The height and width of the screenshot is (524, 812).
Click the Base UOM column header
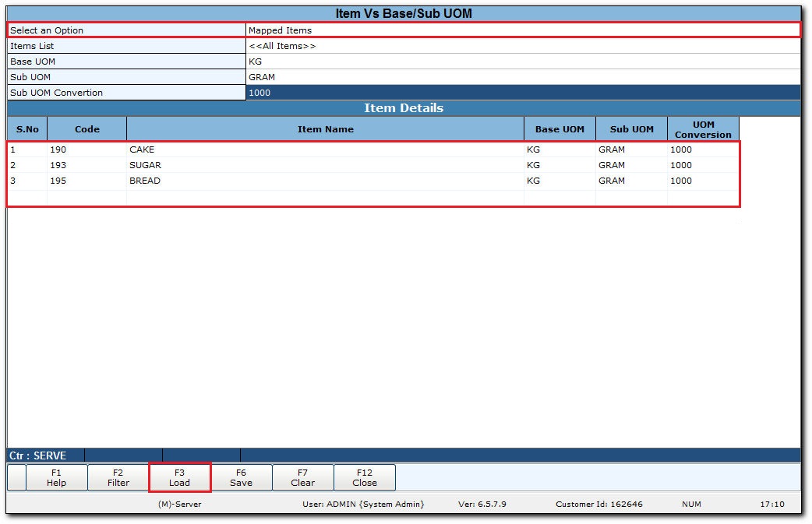tap(560, 129)
